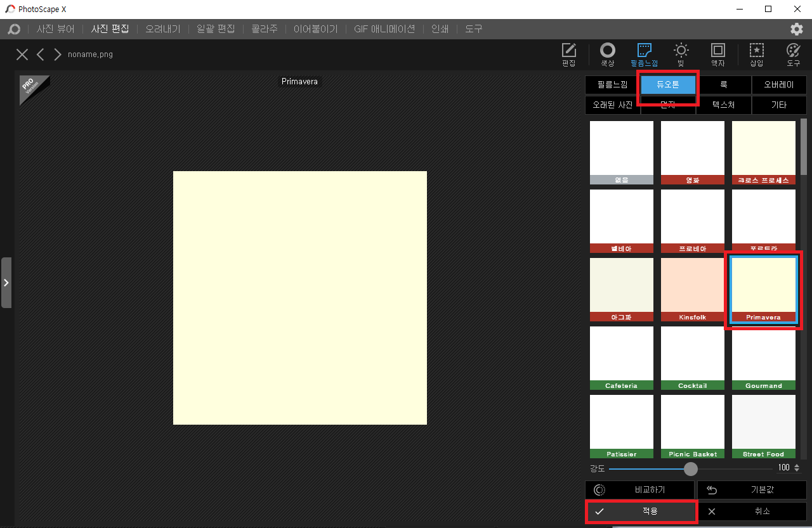
Task: Open settings gear icon
Action: [x=797, y=29]
